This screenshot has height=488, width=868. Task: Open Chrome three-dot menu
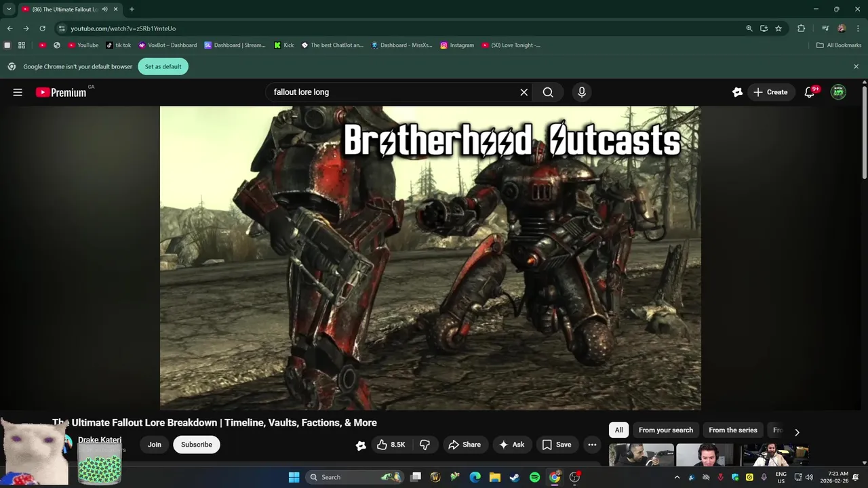click(858, 28)
